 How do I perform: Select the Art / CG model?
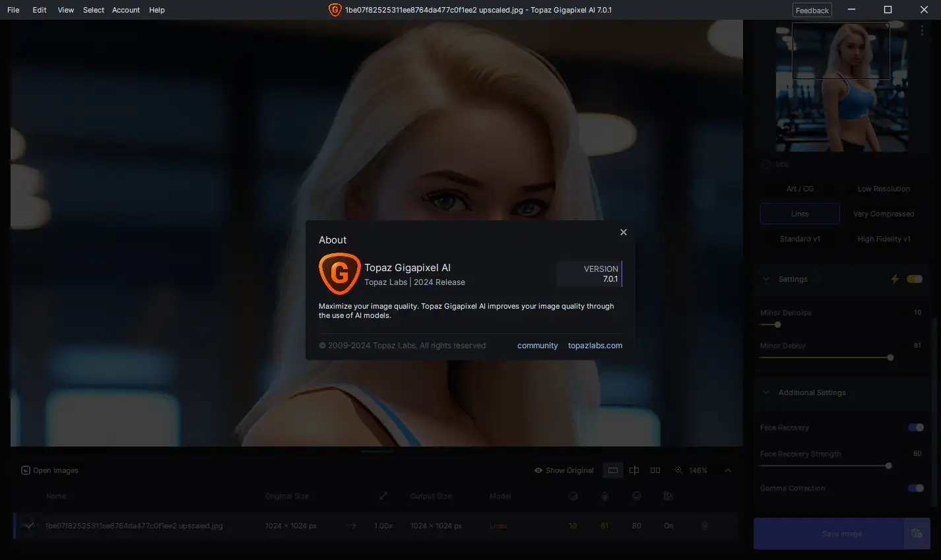pyautogui.click(x=800, y=189)
